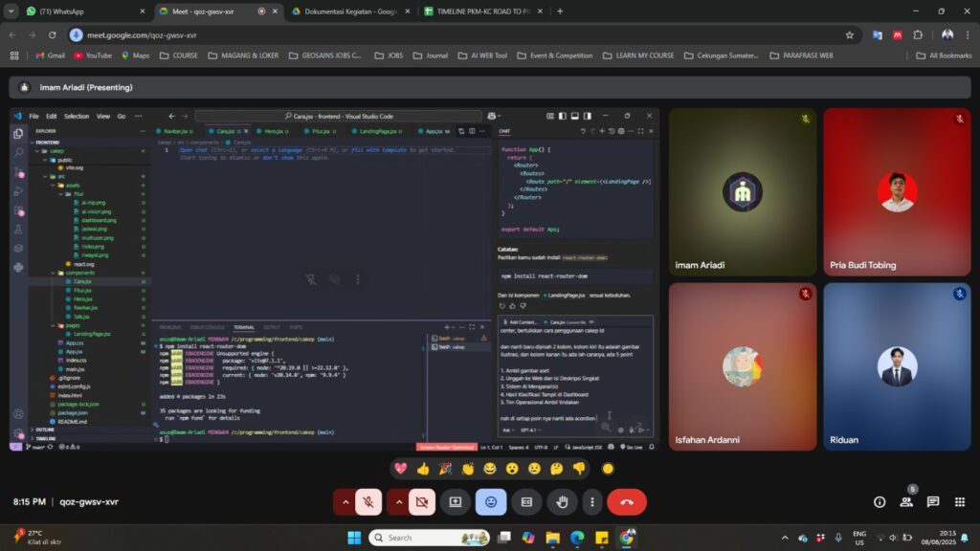Send the thumbs up reaction emoji
The image size is (980, 551).
coord(423,469)
